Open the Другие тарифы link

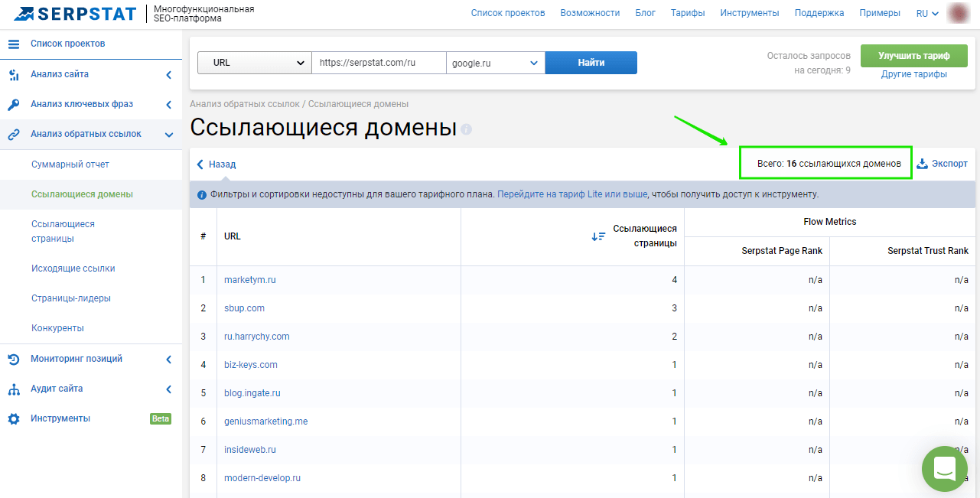tap(914, 74)
